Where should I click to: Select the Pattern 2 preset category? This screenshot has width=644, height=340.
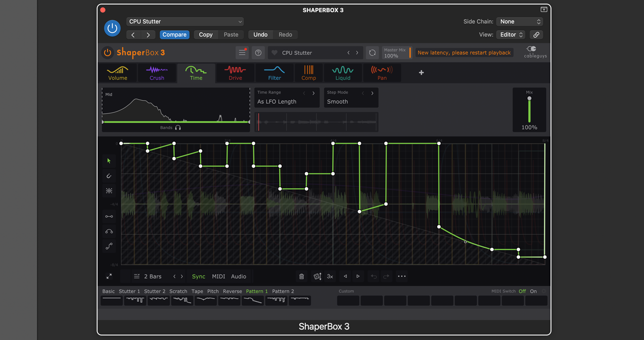(283, 291)
